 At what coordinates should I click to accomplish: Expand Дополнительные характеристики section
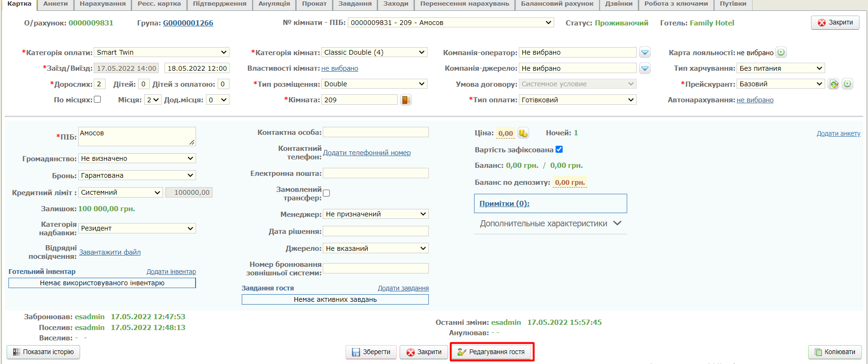[x=550, y=223]
